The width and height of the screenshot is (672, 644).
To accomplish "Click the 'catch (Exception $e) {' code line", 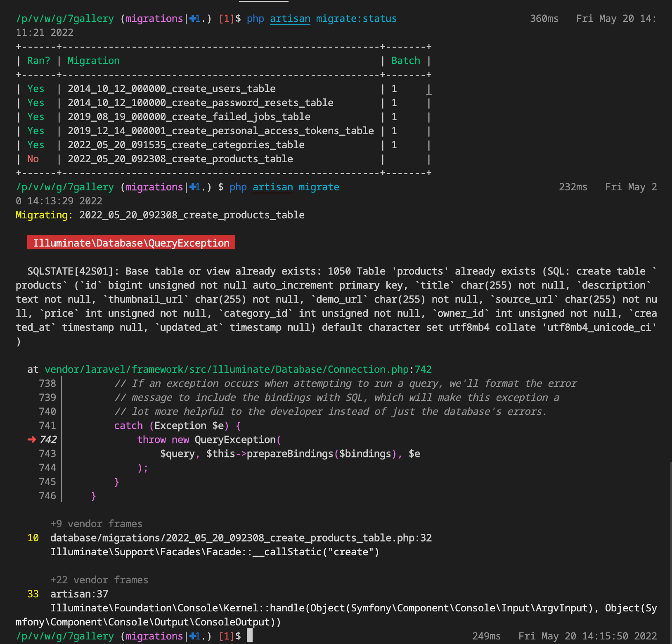I will [177, 426].
